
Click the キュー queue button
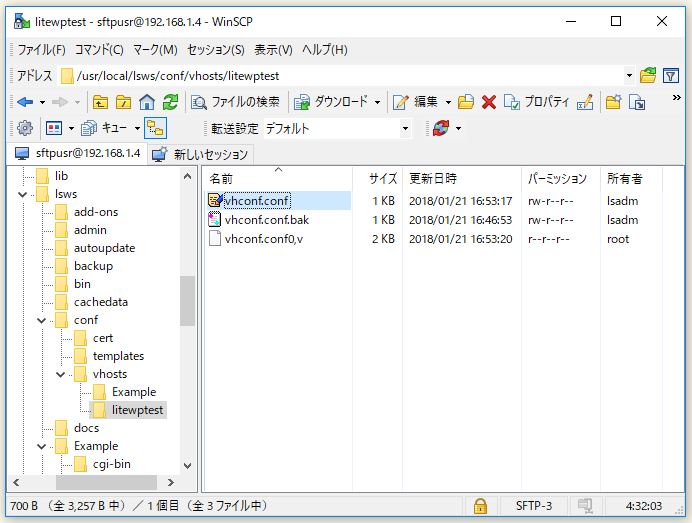pos(105,128)
